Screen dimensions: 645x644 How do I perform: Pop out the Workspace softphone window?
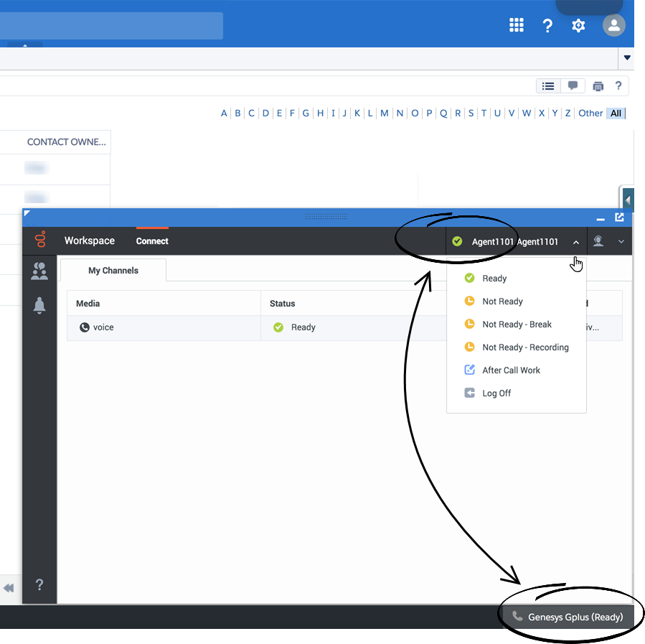[x=619, y=218]
